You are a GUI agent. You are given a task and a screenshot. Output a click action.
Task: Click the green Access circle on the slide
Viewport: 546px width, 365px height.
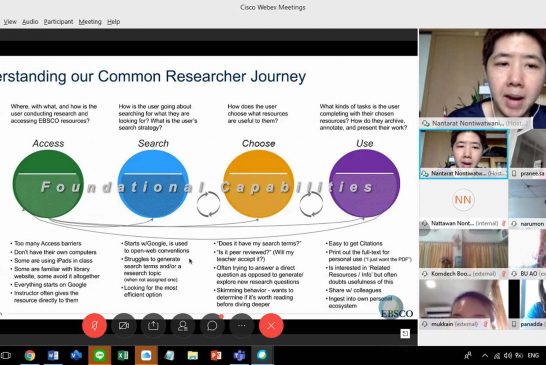pyautogui.click(x=48, y=184)
